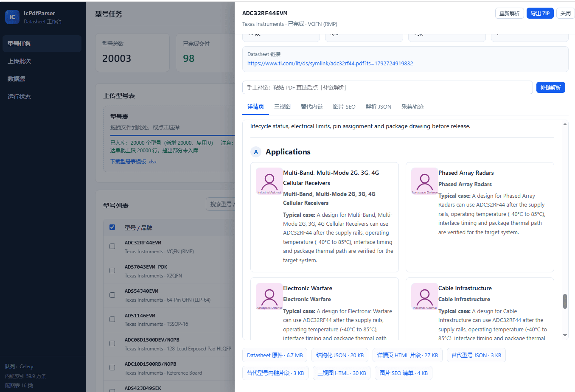
Task: Open the 三视图 HTML 30 KB file
Action: [x=342, y=373]
